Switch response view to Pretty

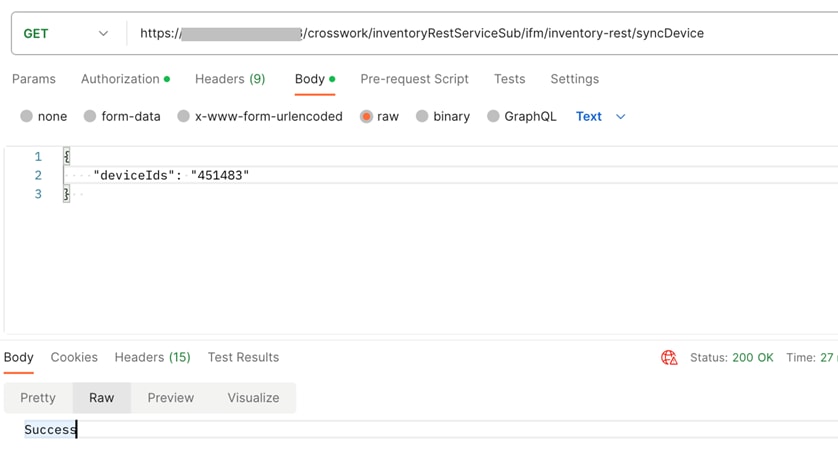tap(38, 398)
